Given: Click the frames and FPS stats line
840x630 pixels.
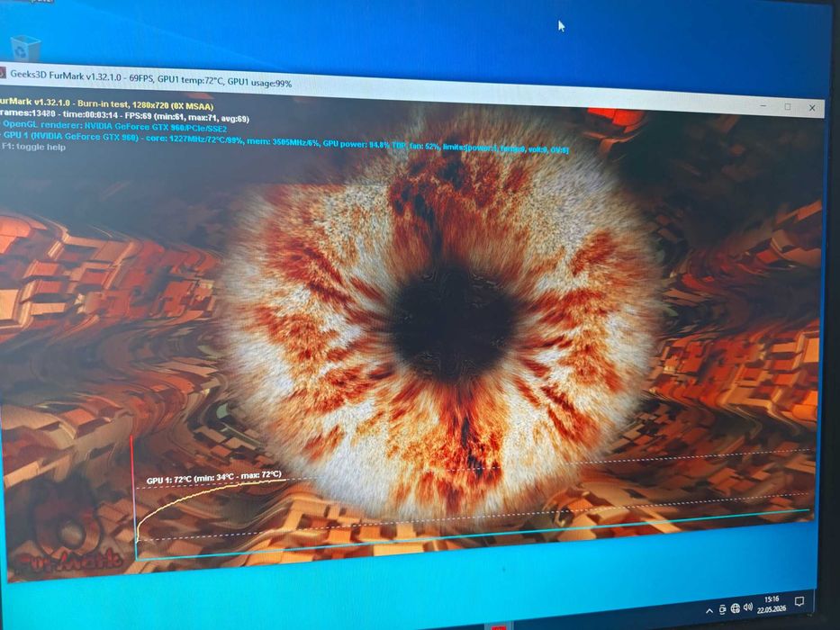Looking at the screenshot, I should 124,116.
